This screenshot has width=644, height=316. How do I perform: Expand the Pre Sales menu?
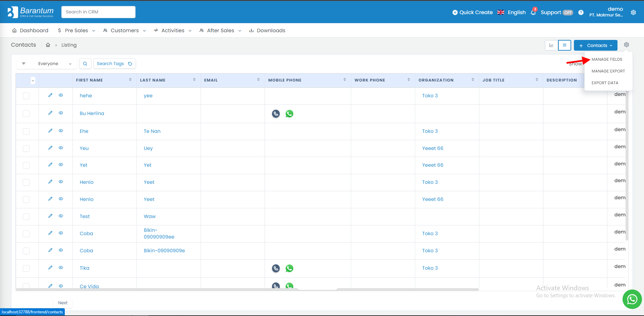(76, 31)
